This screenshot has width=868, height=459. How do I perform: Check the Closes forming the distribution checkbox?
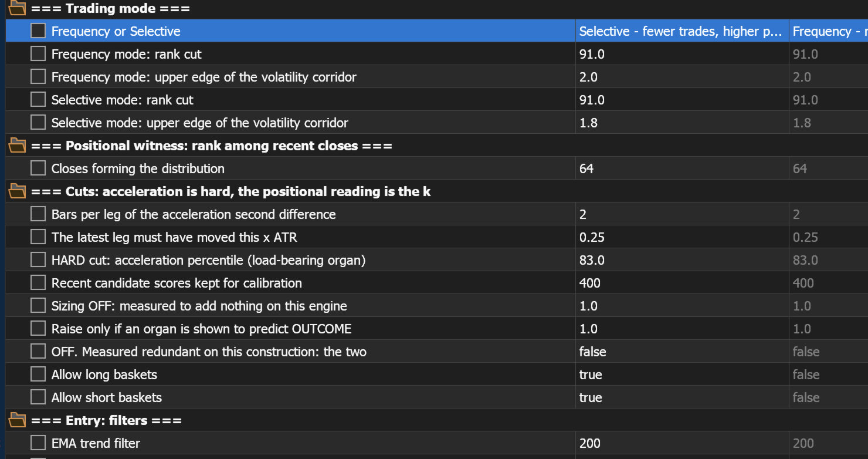tap(38, 168)
